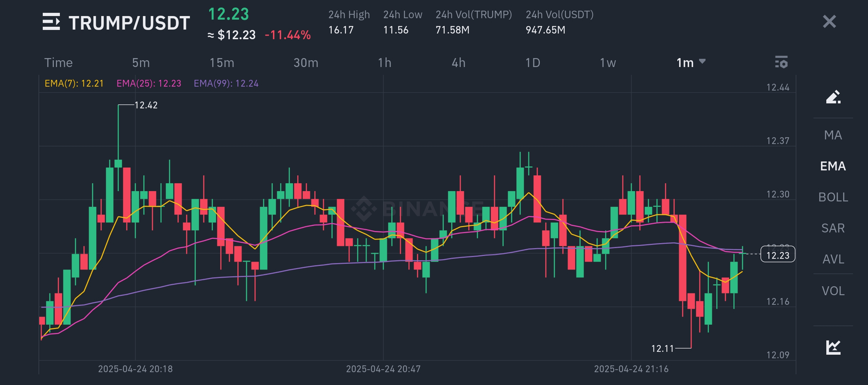Switch to the 15m interval tab

tap(222, 63)
